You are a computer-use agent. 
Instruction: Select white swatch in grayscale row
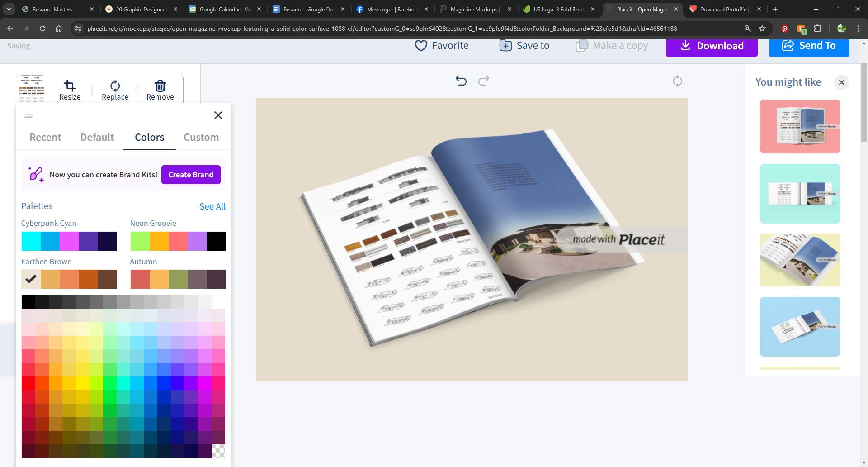tap(218, 302)
